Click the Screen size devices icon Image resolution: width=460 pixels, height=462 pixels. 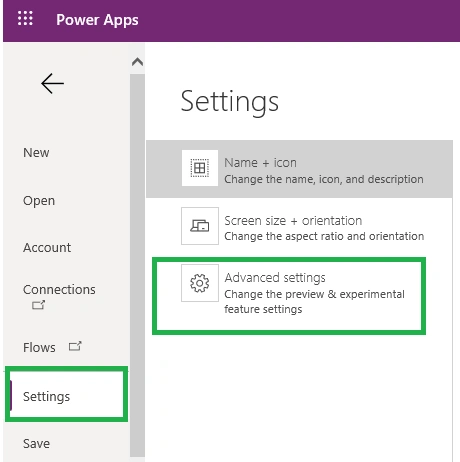click(200, 226)
